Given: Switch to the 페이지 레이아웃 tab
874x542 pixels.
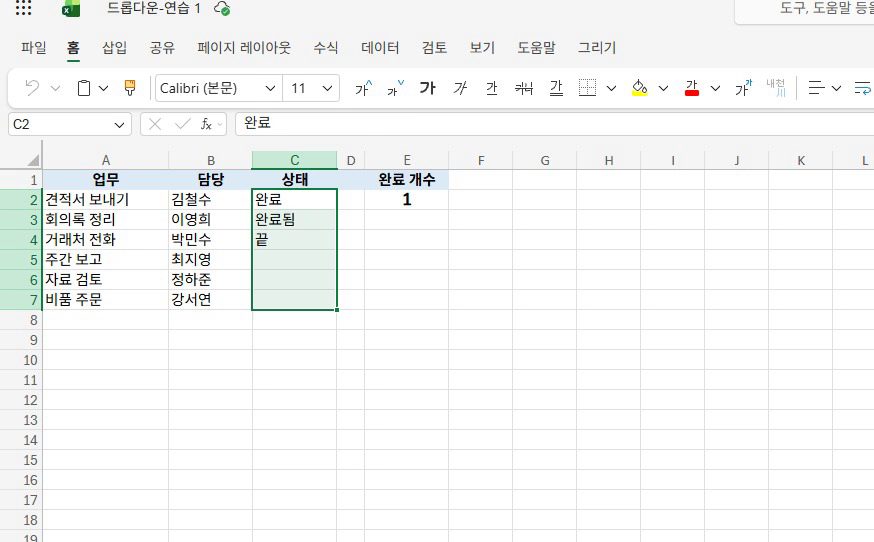Looking at the screenshot, I should point(244,48).
